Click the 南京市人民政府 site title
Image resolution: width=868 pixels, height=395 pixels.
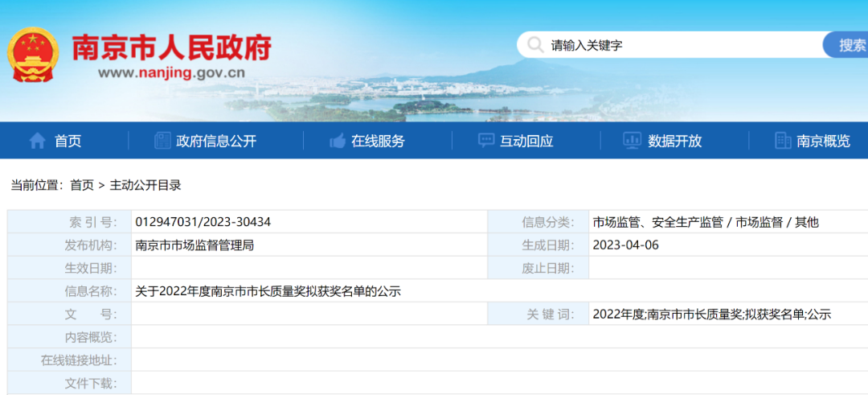point(172,47)
